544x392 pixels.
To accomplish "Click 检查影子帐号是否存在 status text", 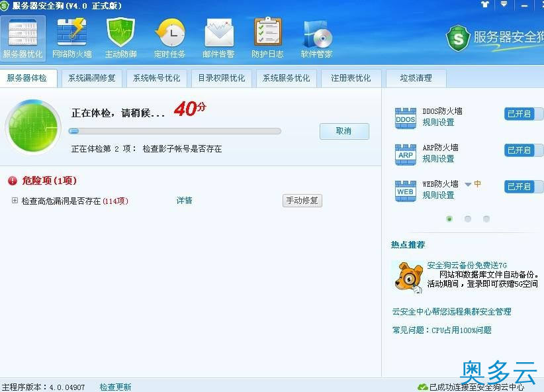I will click(x=182, y=149).
